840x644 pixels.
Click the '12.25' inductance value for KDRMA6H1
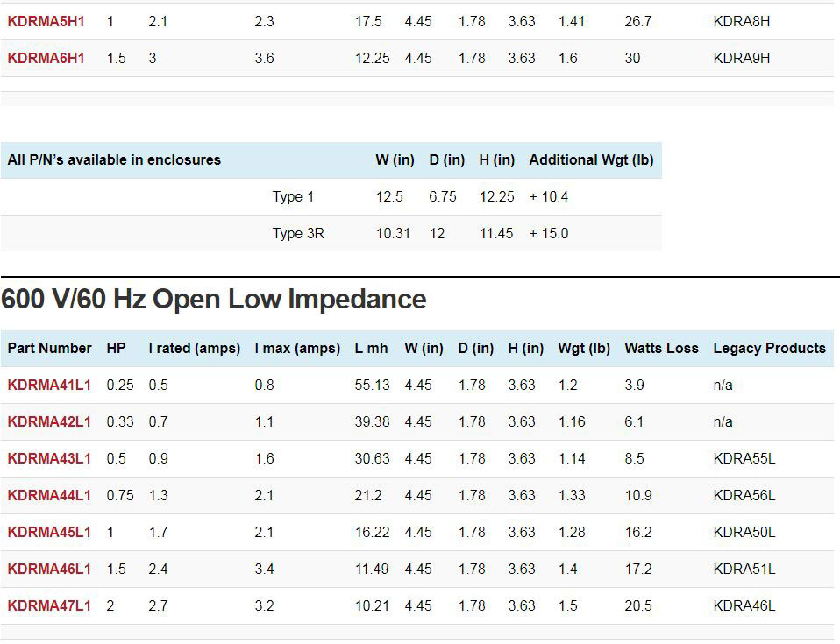pyautogui.click(x=373, y=58)
